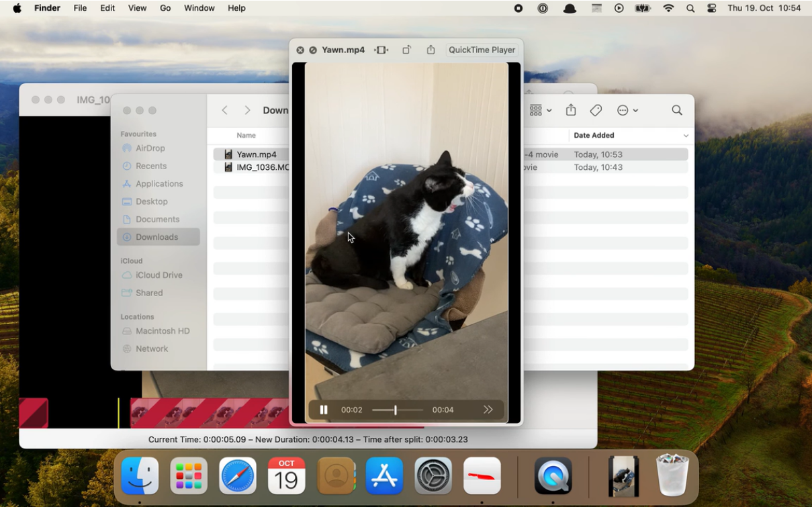The height and width of the screenshot is (507, 812).
Task: Open the 1Password menu bar icon
Action: point(543,8)
